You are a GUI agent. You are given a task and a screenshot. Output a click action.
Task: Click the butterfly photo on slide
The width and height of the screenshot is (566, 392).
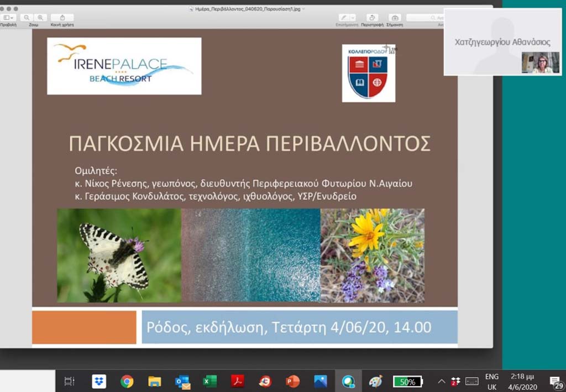point(119,255)
